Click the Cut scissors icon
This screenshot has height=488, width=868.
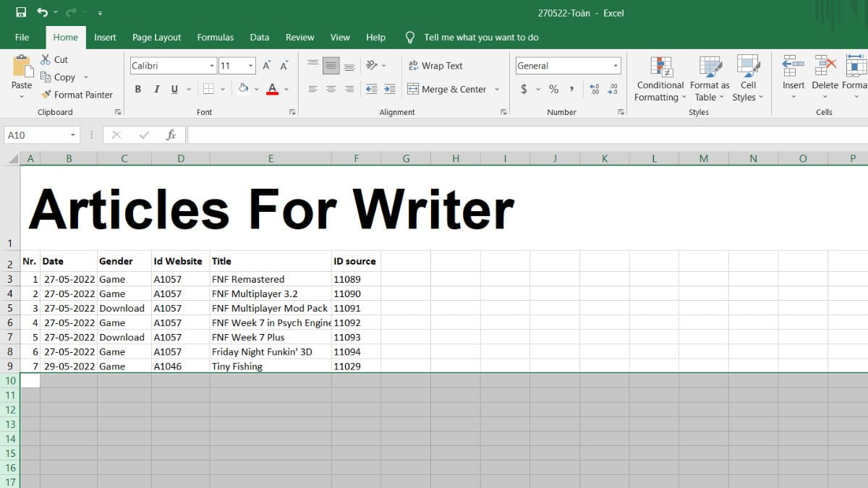(x=46, y=60)
